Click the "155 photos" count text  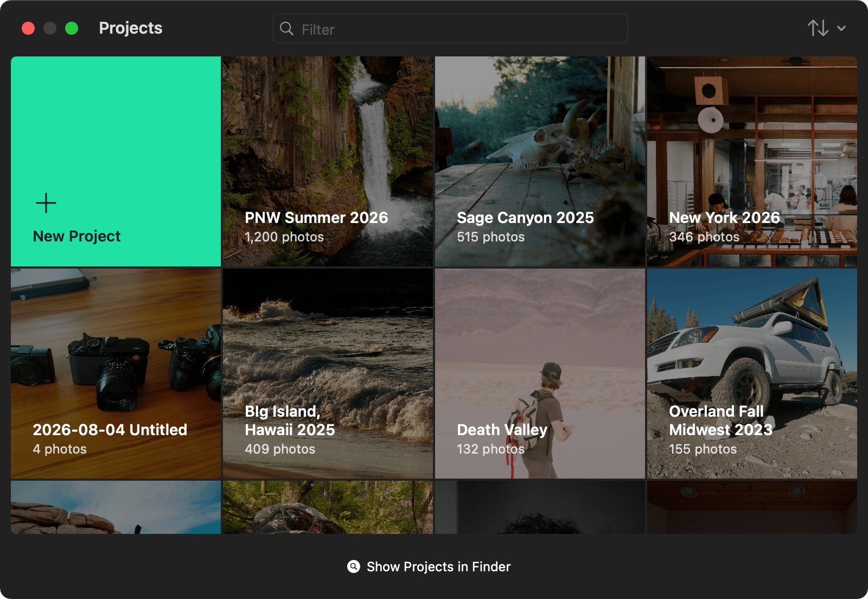(703, 449)
